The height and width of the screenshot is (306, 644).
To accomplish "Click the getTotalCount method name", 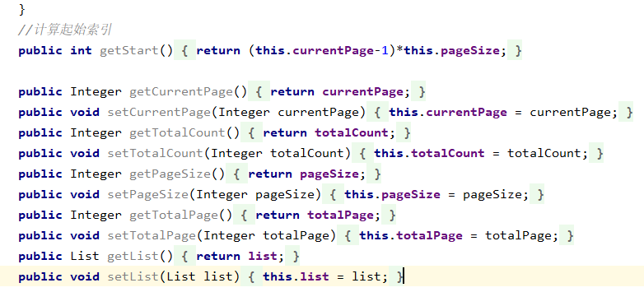I will click(x=177, y=132).
